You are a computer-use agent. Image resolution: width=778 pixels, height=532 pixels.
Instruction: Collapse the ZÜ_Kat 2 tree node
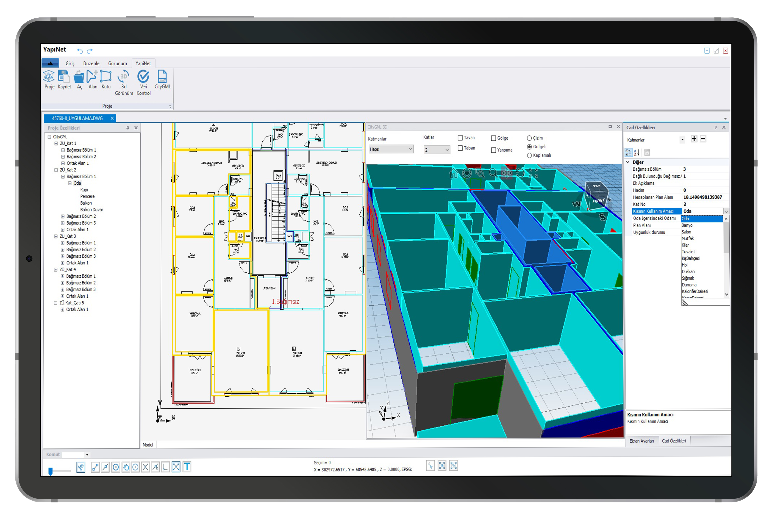point(56,170)
